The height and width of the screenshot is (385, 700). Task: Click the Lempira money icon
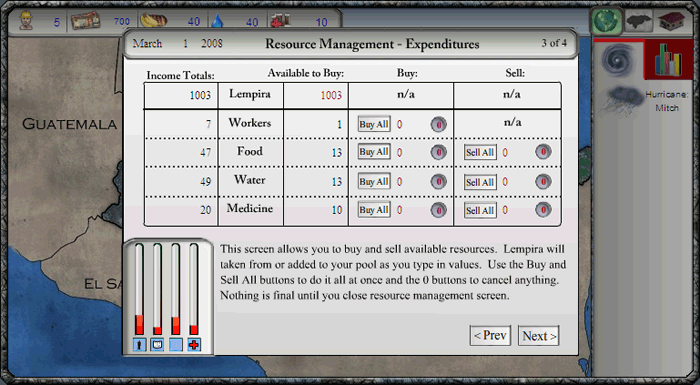(x=85, y=21)
